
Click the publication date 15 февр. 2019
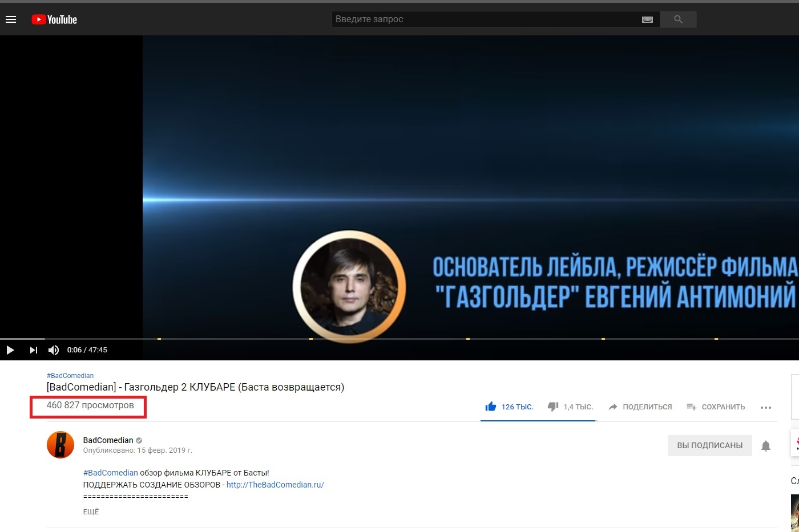(x=164, y=450)
